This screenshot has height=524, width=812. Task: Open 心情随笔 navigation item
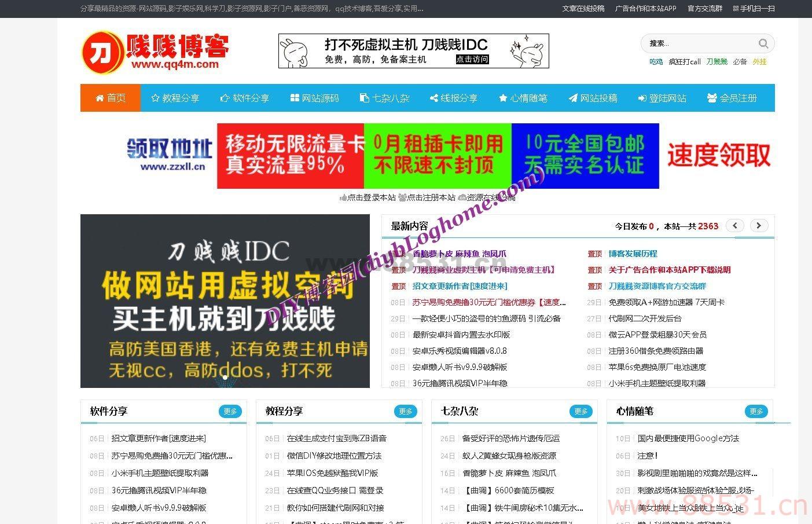523,98
